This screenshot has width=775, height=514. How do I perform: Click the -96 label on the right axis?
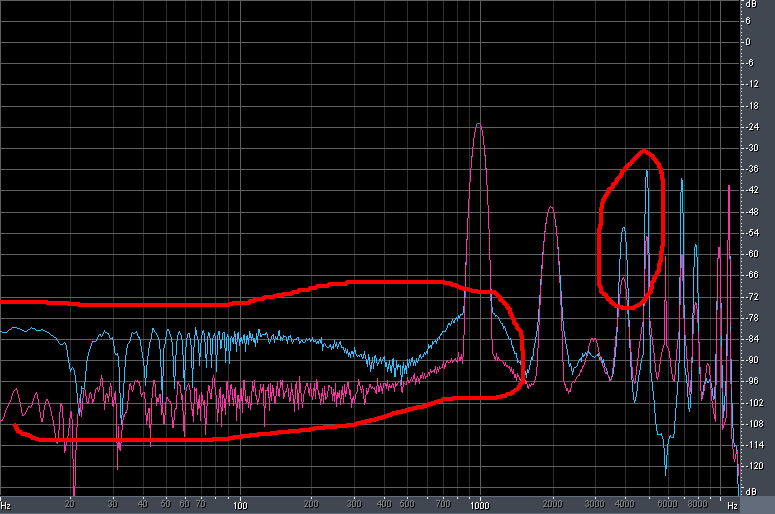pos(751,381)
